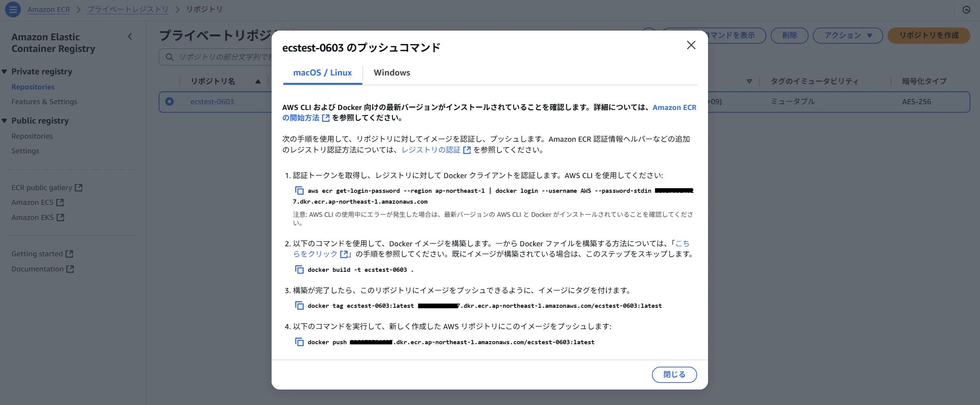This screenshot has width=980, height=405.
Task: Open Documentation sidebar link
Action: click(38, 269)
